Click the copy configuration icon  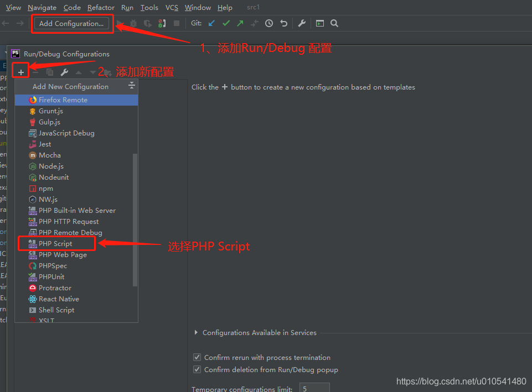pos(49,72)
